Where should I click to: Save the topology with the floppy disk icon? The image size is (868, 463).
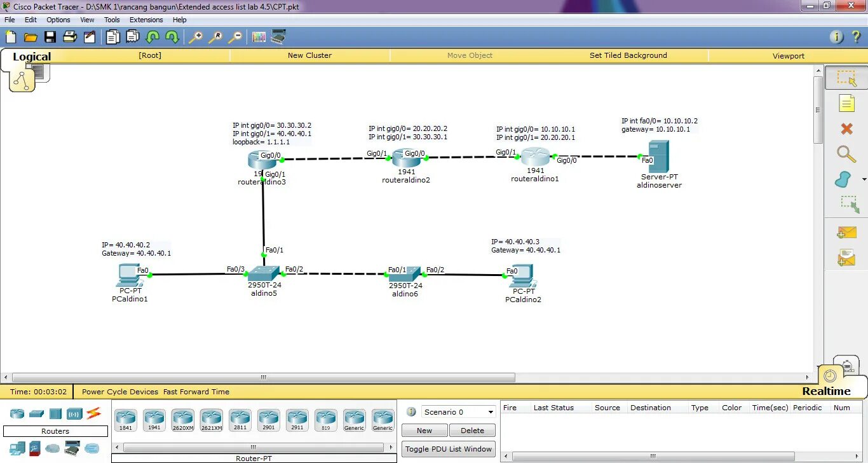click(x=50, y=37)
